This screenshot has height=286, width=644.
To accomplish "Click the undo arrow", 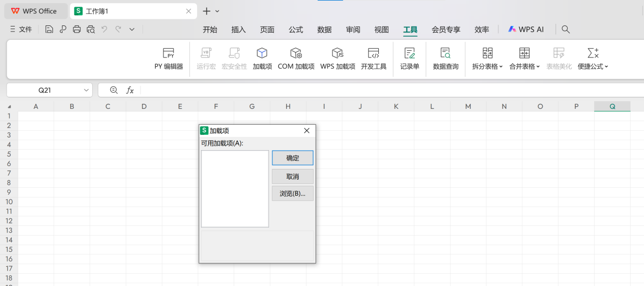I will [104, 30].
